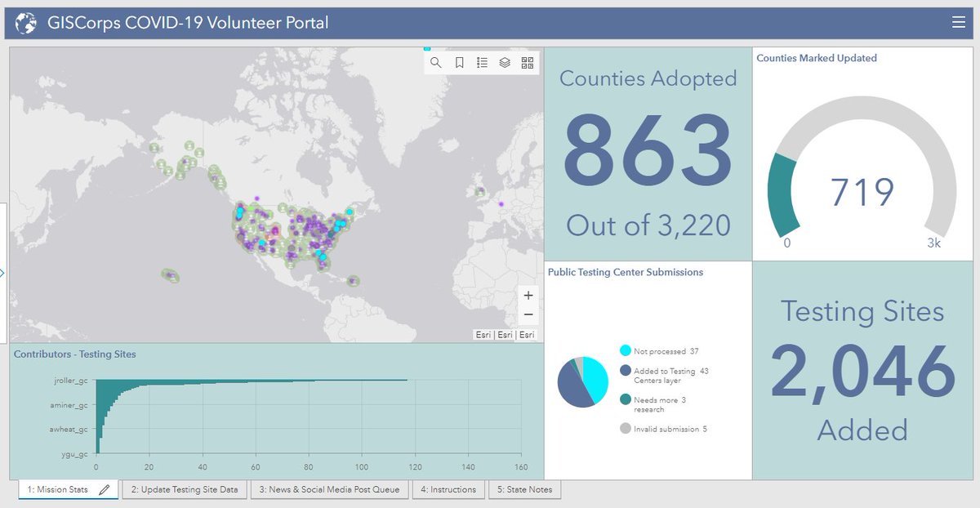Screen dimensions: 980x508
Task: Open the map bookmarks tool
Action: 459,63
